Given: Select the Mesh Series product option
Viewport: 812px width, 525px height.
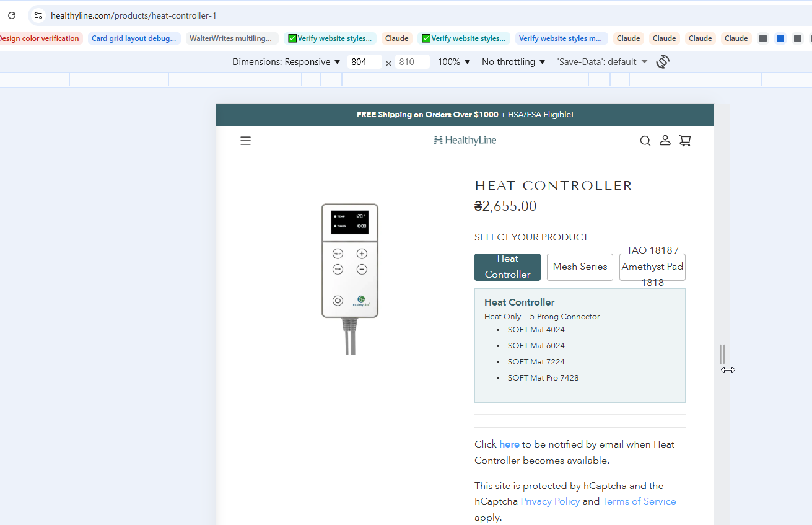Looking at the screenshot, I should click(x=580, y=267).
